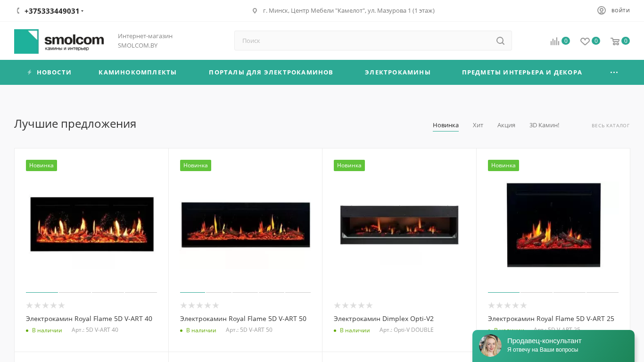The height and width of the screenshot is (362, 644).
Task: Open the Электрокамины menu item
Action: [398, 73]
